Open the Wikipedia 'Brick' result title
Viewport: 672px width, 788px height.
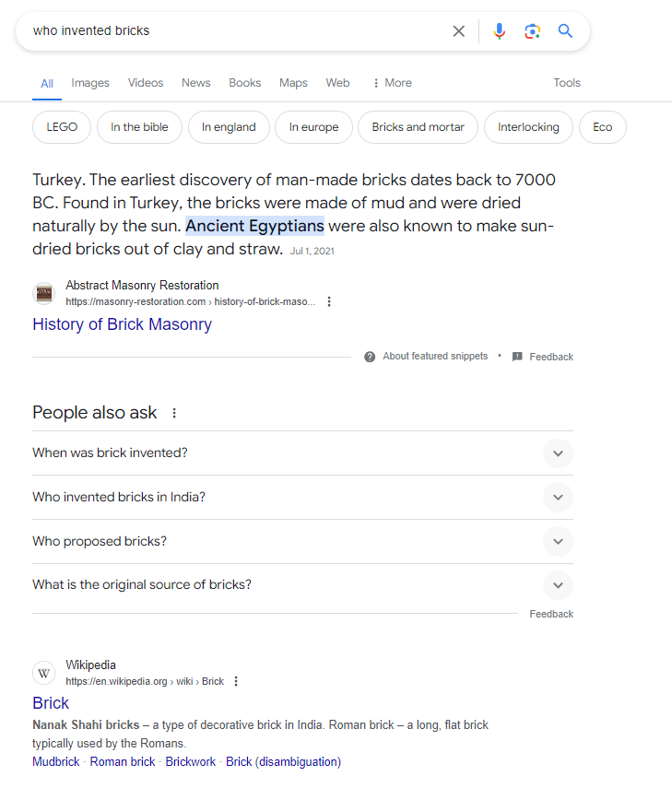pos(51,703)
